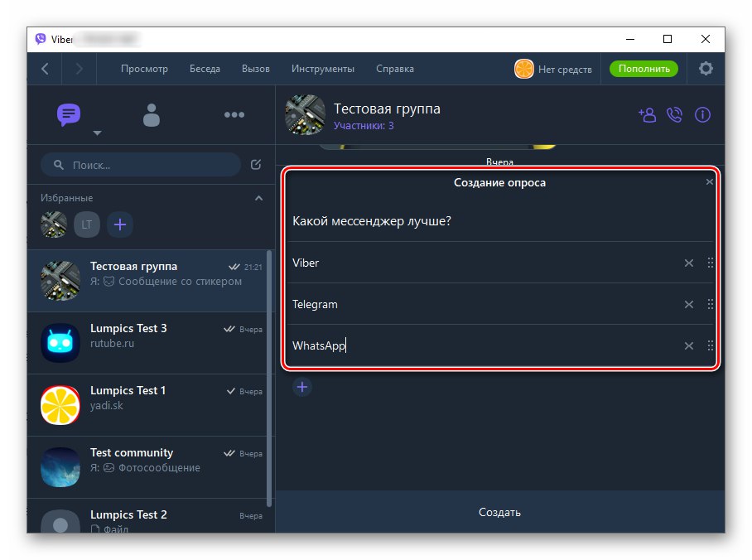Expand the chats filter dropdown arrow

98,133
